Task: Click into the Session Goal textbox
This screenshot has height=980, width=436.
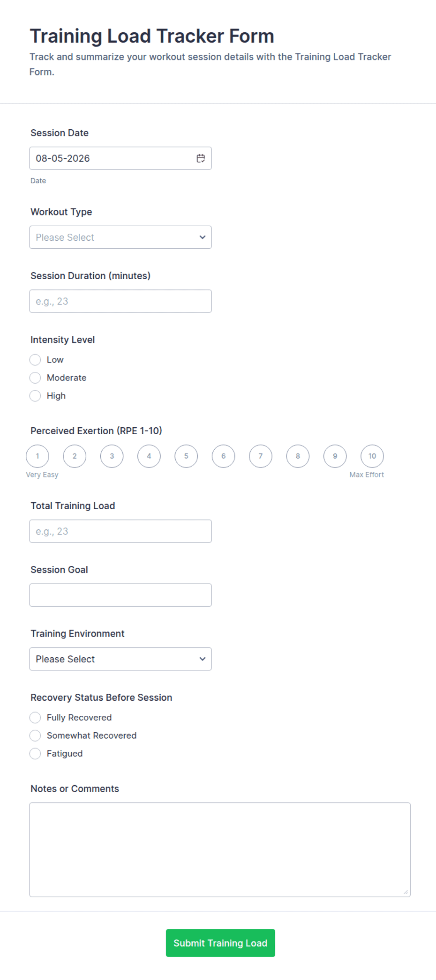Action: coord(120,595)
